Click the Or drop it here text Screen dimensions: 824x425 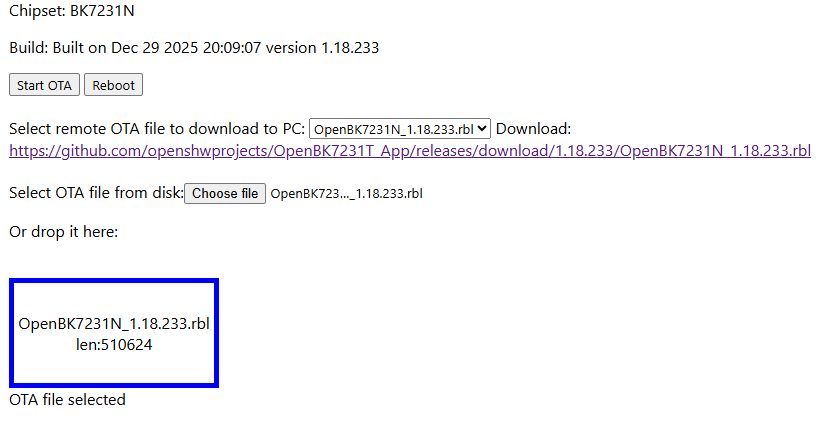pos(64,232)
